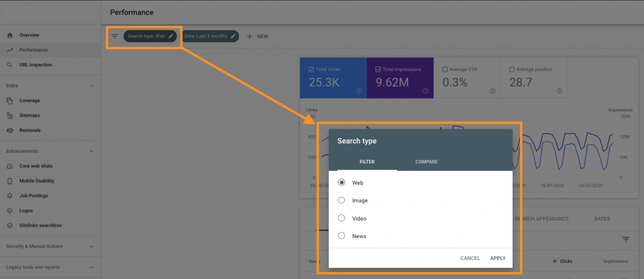Select the Web radio button
This screenshot has width=644, height=279.
coord(341,183)
